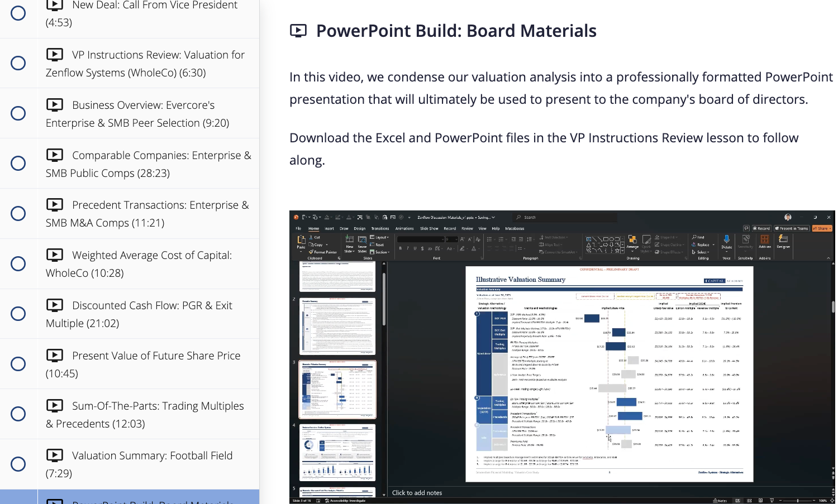Click the Present in Teams button

pyautogui.click(x=792, y=228)
